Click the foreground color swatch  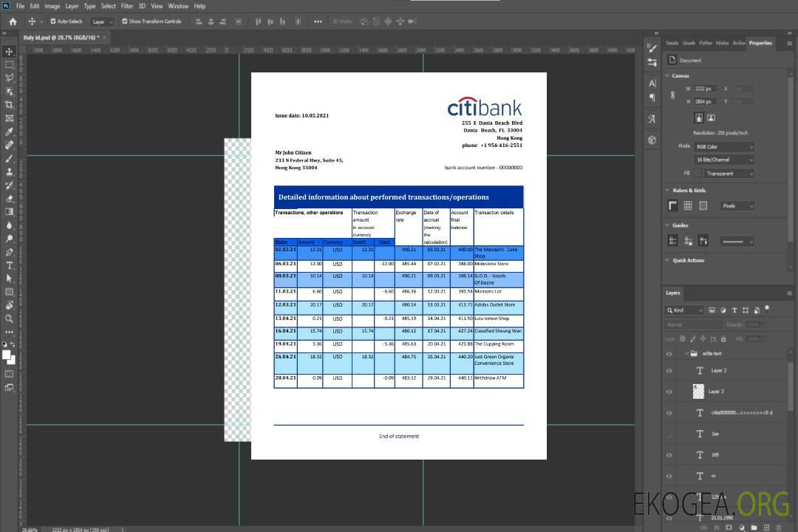coord(6,355)
